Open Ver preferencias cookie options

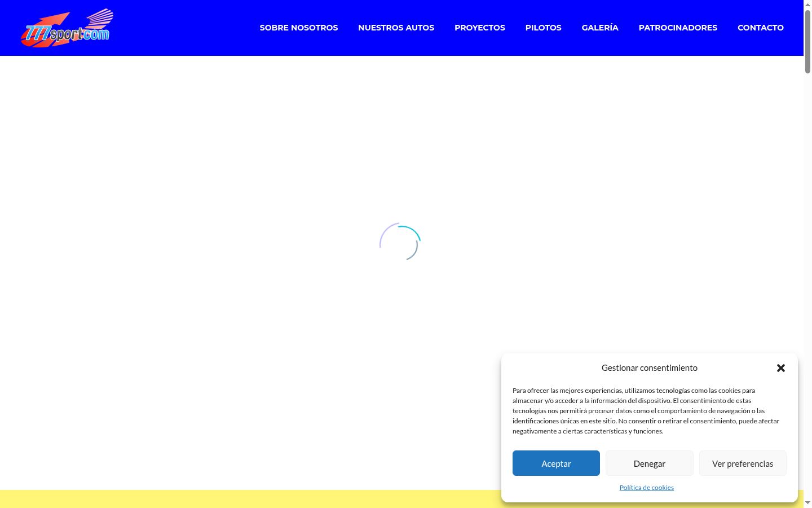point(743,463)
